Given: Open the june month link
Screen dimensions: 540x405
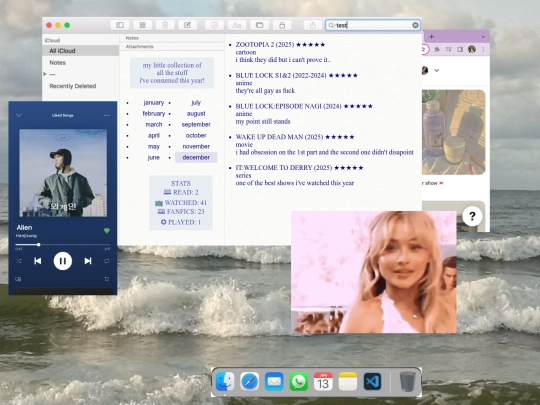Looking at the screenshot, I should (x=154, y=158).
